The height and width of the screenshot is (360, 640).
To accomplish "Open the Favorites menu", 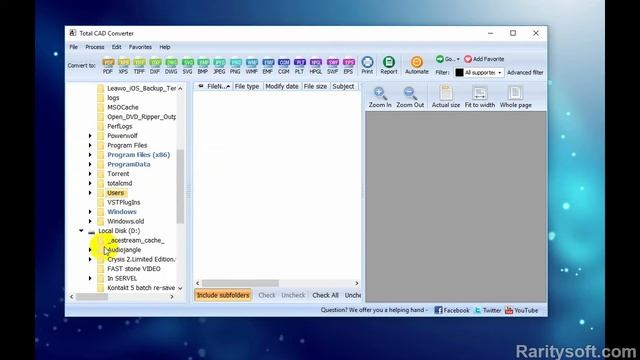I will [x=140, y=47].
